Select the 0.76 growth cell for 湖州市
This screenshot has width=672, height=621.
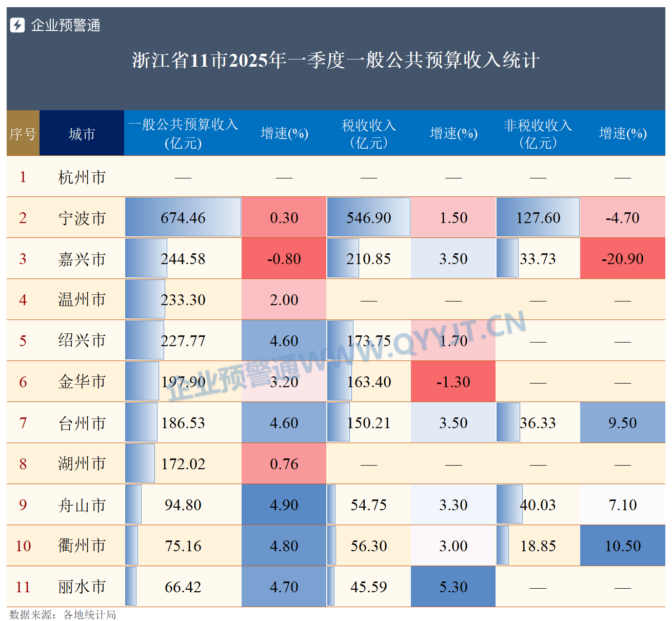284,464
